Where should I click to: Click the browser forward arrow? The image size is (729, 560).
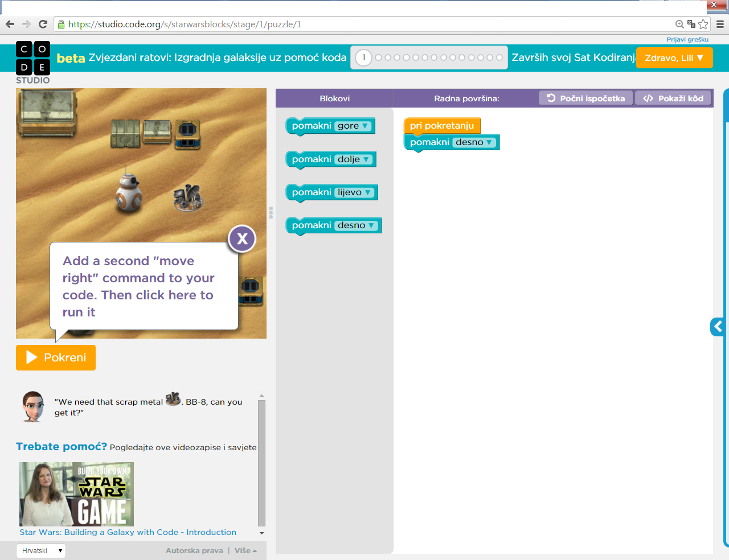coord(26,24)
